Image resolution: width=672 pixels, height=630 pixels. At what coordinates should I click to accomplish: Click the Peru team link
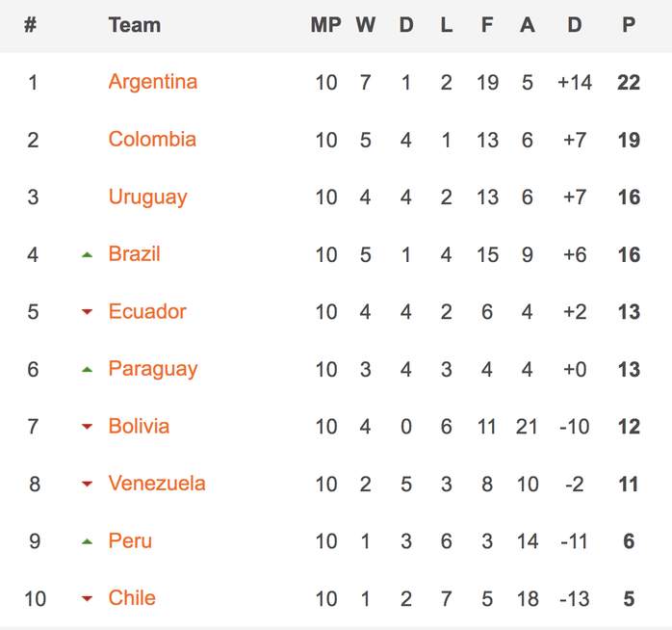click(130, 540)
